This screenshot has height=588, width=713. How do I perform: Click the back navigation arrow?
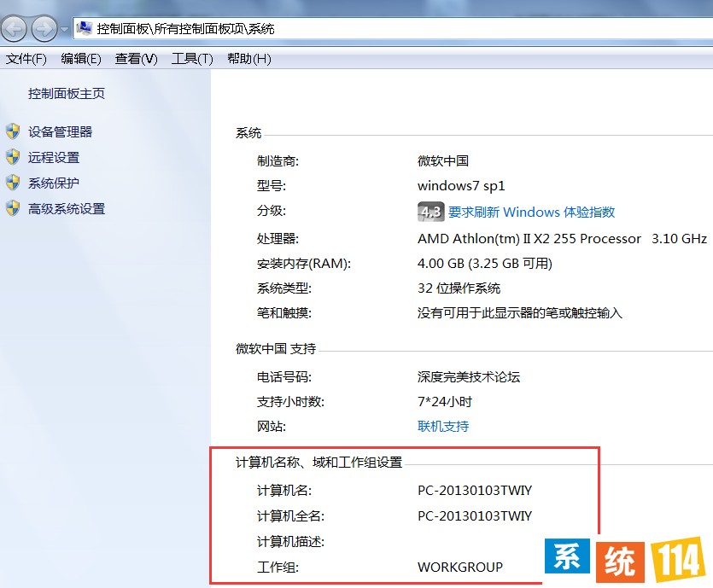pos(14,28)
